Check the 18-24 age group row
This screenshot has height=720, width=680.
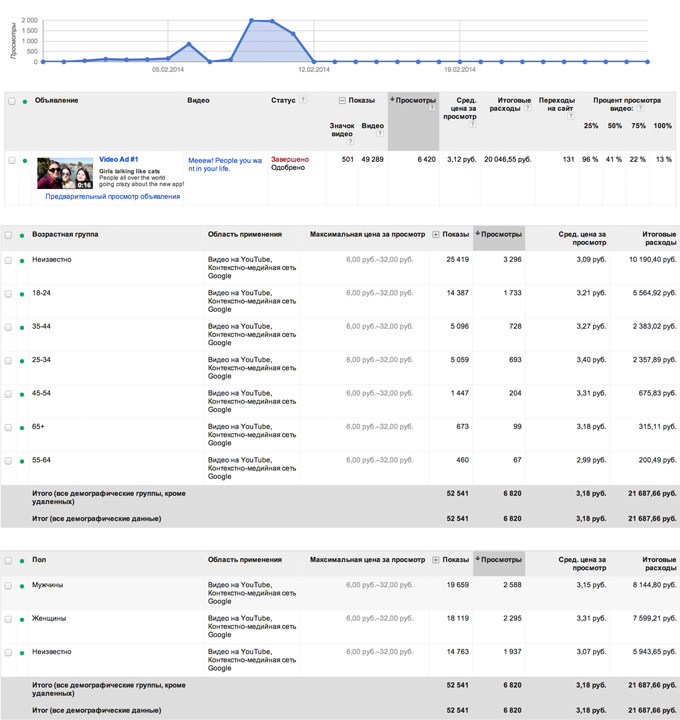(x=8, y=294)
